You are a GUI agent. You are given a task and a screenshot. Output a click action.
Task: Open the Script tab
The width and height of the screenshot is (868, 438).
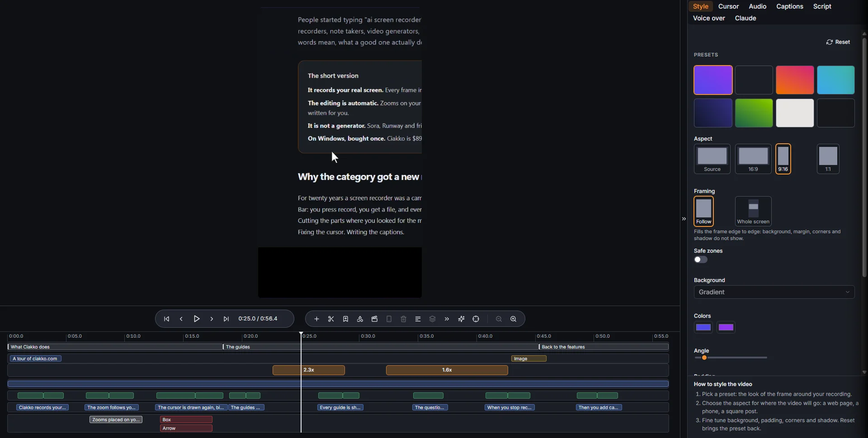coord(822,6)
